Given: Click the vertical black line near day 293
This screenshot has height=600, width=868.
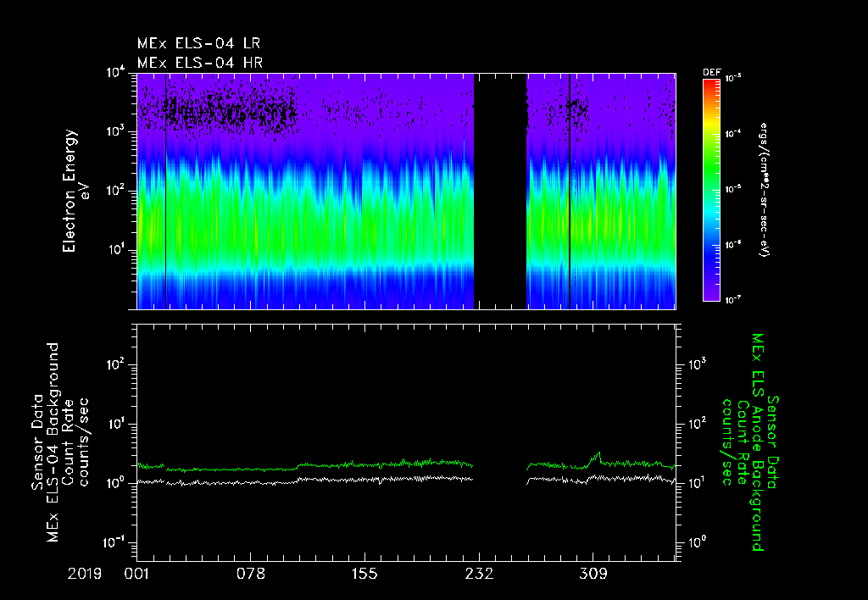Looking at the screenshot, I should [x=570, y=191].
